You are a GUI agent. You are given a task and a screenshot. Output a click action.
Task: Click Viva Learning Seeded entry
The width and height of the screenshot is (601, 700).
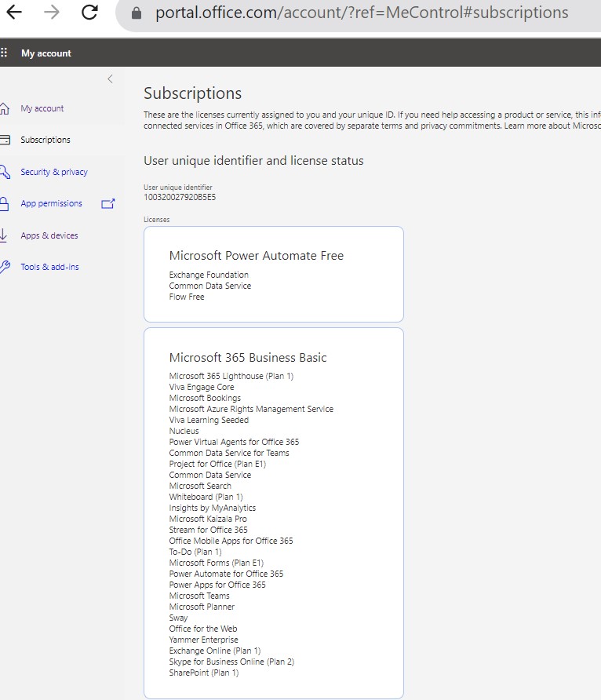pos(209,420)
